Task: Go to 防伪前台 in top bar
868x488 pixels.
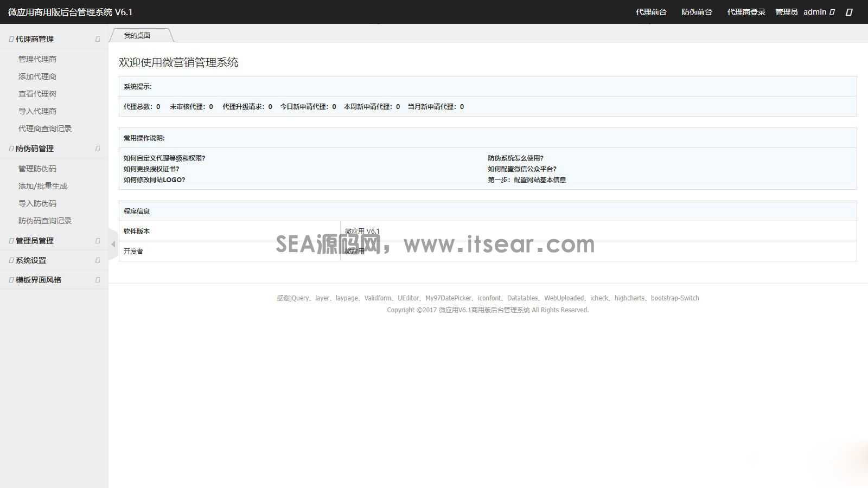Action: [x=697, y=12]
